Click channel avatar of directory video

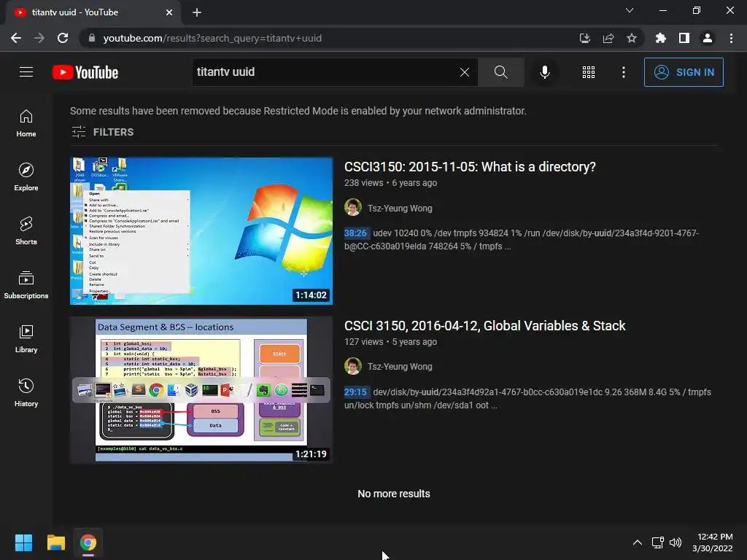[353, 208]
